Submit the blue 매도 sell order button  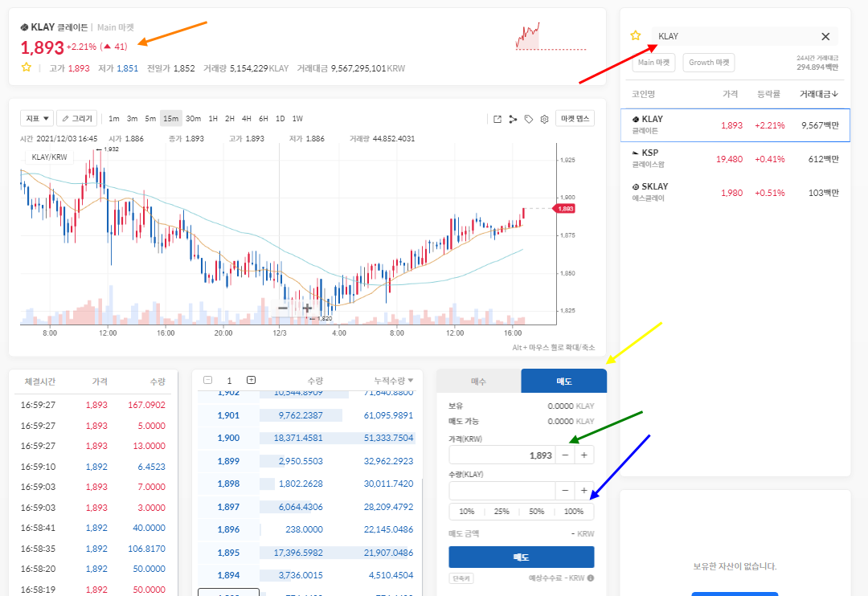pos(522,557)
